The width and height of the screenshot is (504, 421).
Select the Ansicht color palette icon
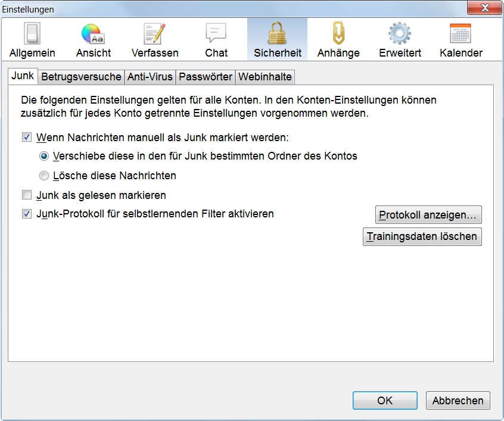point(94,35)
